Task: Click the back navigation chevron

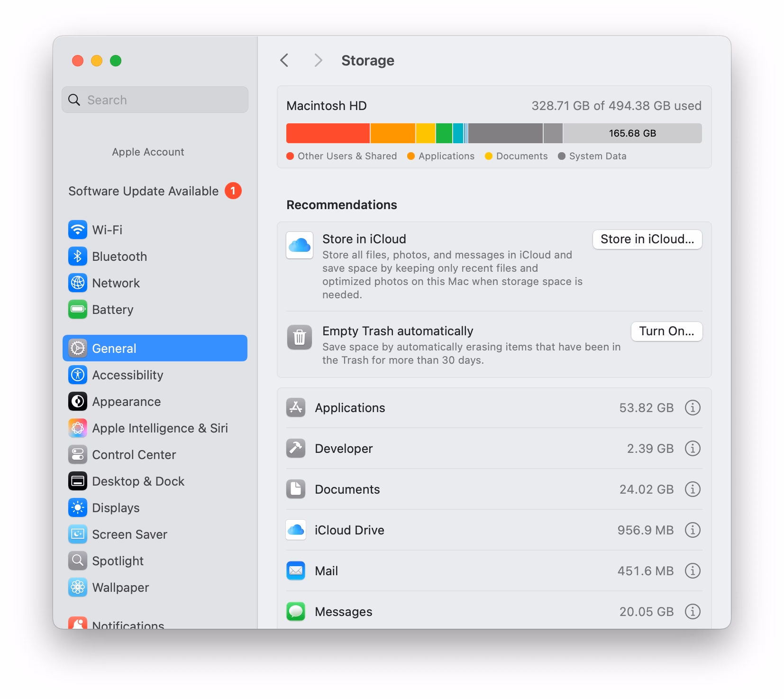Action: 284,60
